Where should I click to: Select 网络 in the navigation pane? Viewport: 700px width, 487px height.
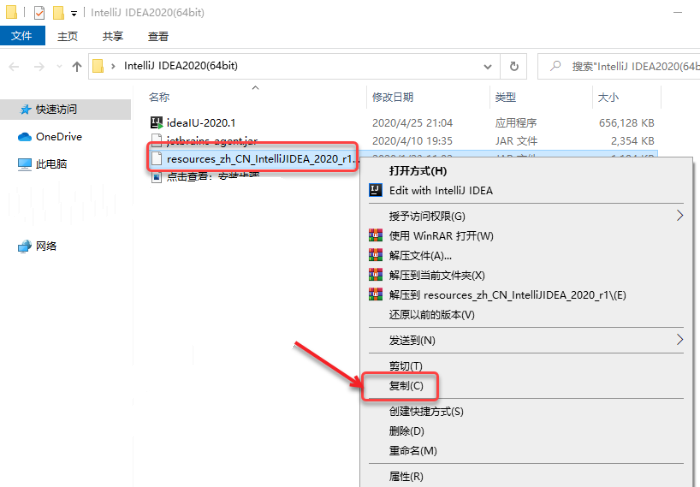46,246
